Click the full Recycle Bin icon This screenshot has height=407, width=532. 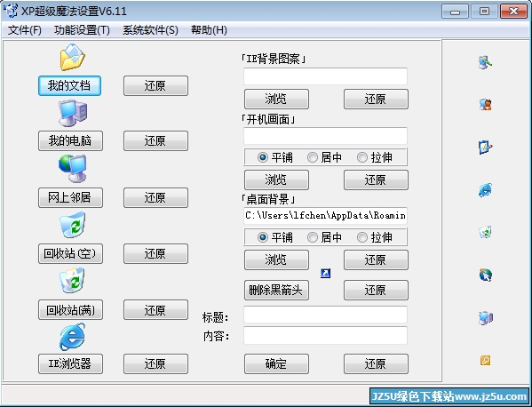[x=72, y=281]
